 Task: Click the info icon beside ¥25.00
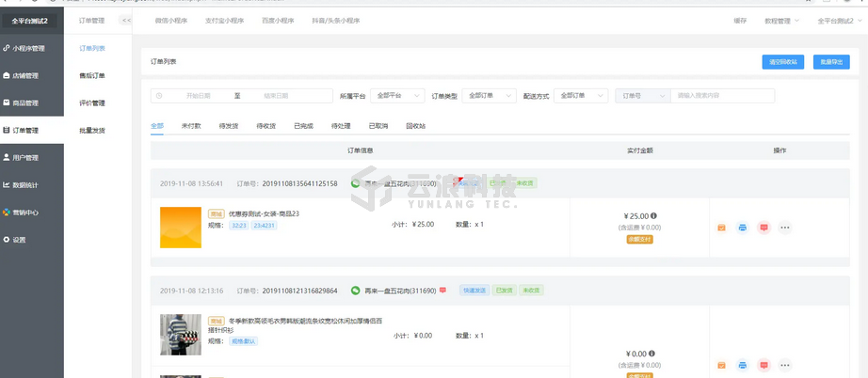[653, 216]
